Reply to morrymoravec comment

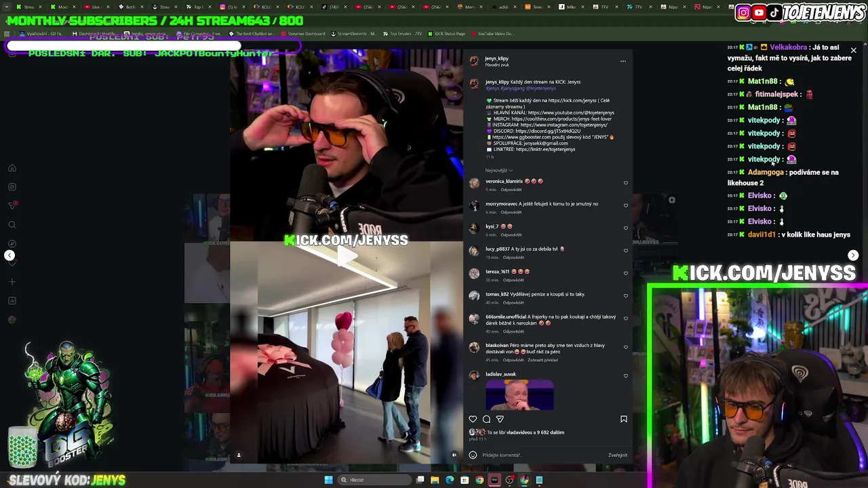click(511, 212)
